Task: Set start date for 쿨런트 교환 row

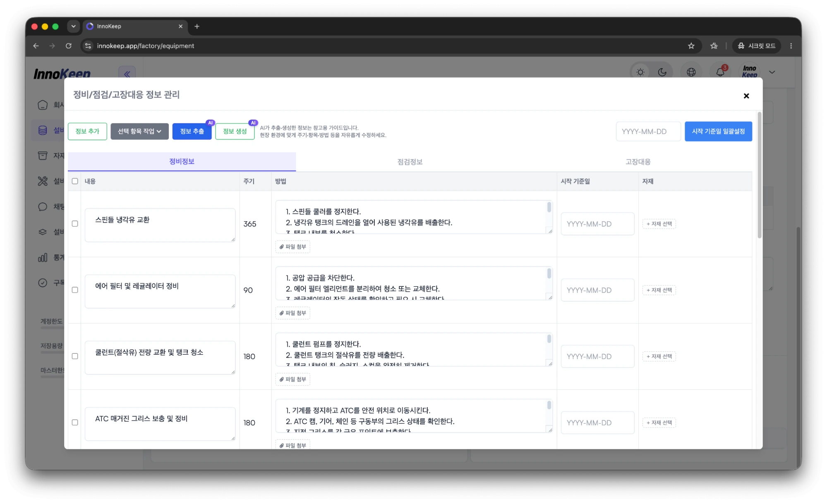Action: (x=597, y=356)
